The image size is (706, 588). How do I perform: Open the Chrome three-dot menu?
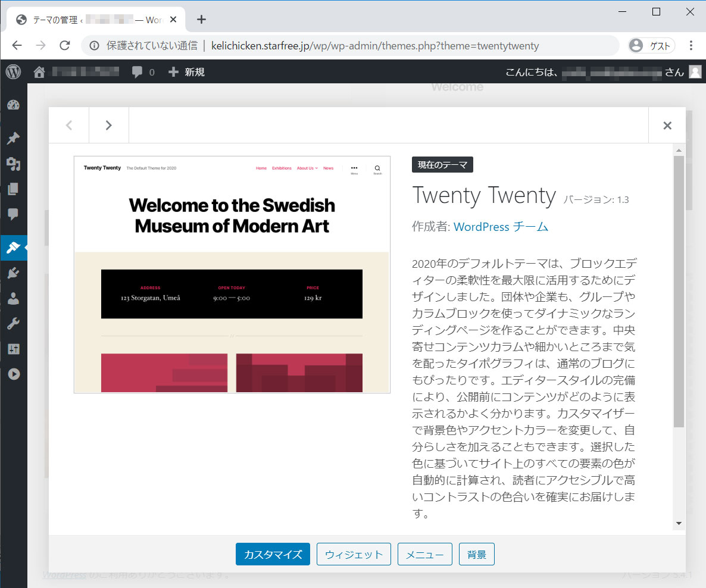[691, 45]
